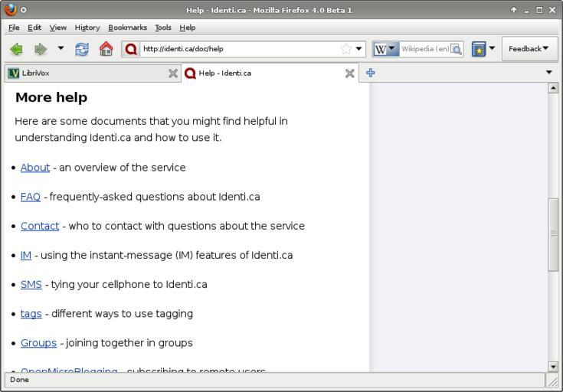Viewport: 563px width, 392px height.
Task: Reload the current page
Action: pos(82,49)
